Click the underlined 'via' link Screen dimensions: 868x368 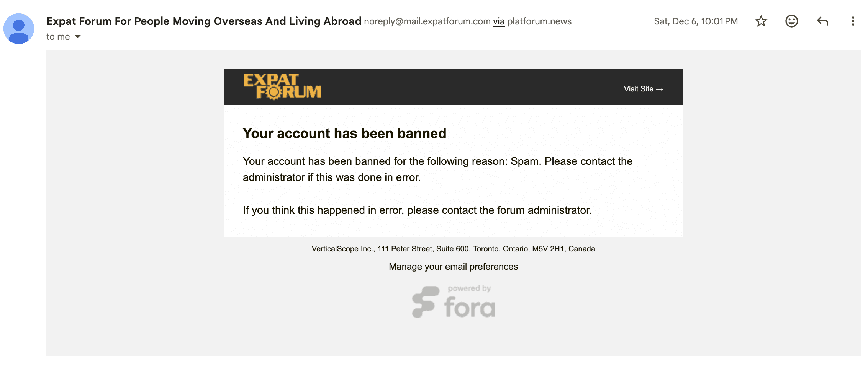[x=499, y=21]
